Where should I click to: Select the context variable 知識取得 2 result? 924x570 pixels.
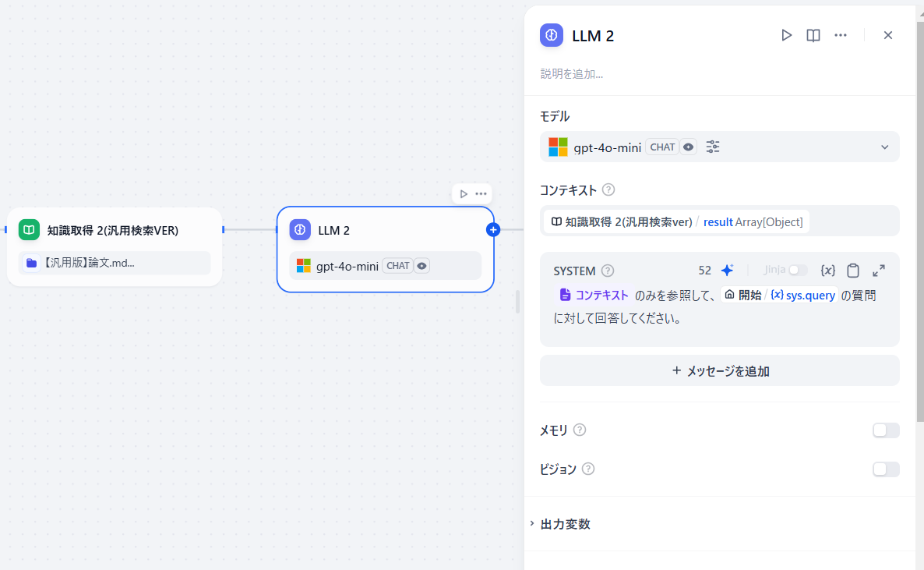[676, 222]
